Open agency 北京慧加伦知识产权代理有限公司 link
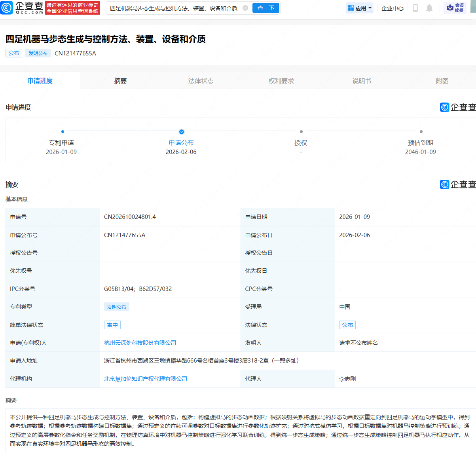This screenshot has width=476, height=452. coord(146,379)
